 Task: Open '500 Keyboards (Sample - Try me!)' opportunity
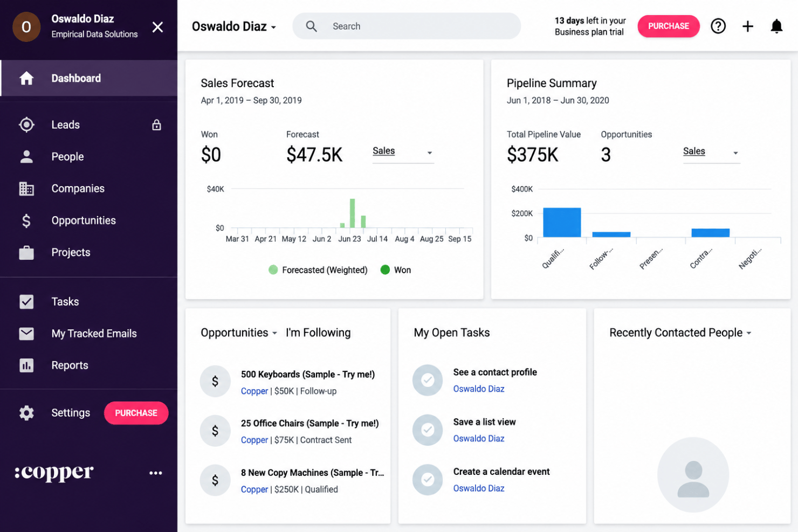click(x=308, y=375)
